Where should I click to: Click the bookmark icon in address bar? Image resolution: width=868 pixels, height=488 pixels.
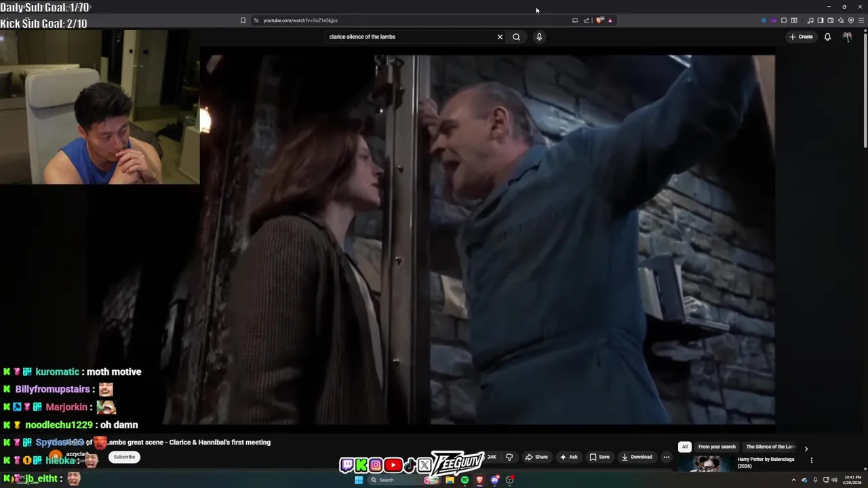tap(243, 20)
